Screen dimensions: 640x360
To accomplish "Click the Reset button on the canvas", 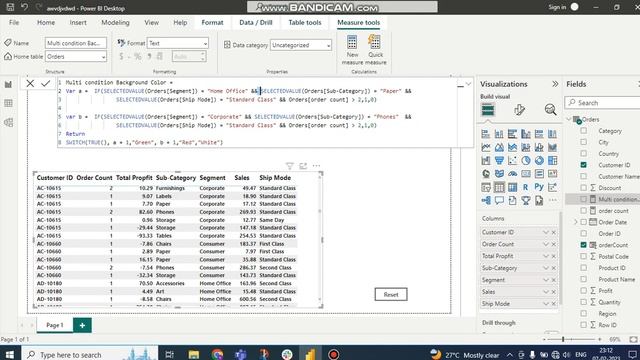I will pos(391,294).
